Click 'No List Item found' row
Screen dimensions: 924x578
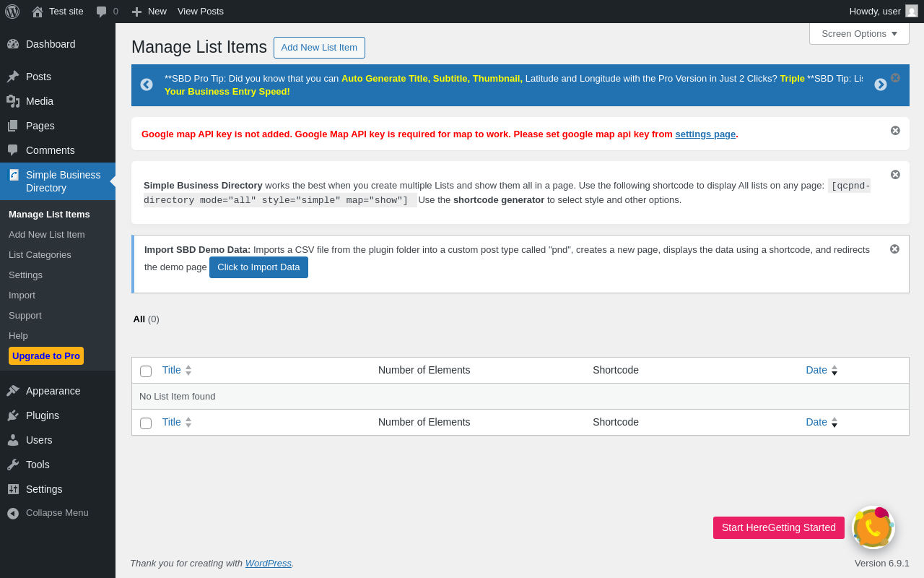tap(520, 396)
